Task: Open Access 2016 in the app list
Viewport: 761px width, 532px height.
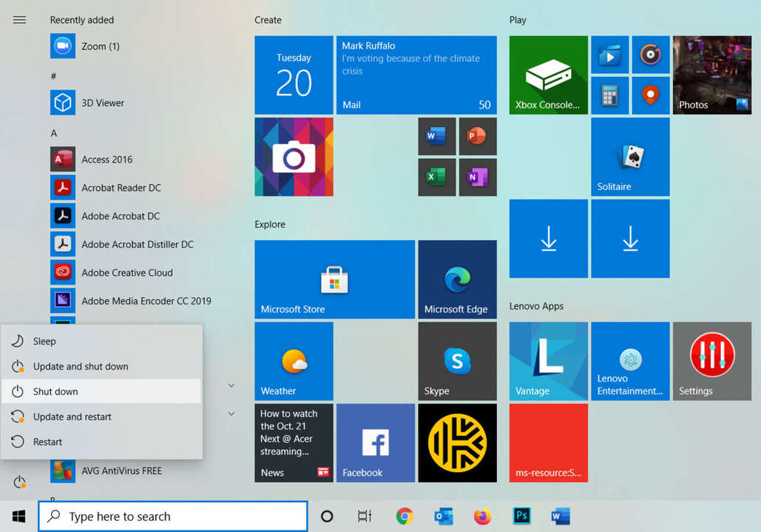Action: click(91, 160)
